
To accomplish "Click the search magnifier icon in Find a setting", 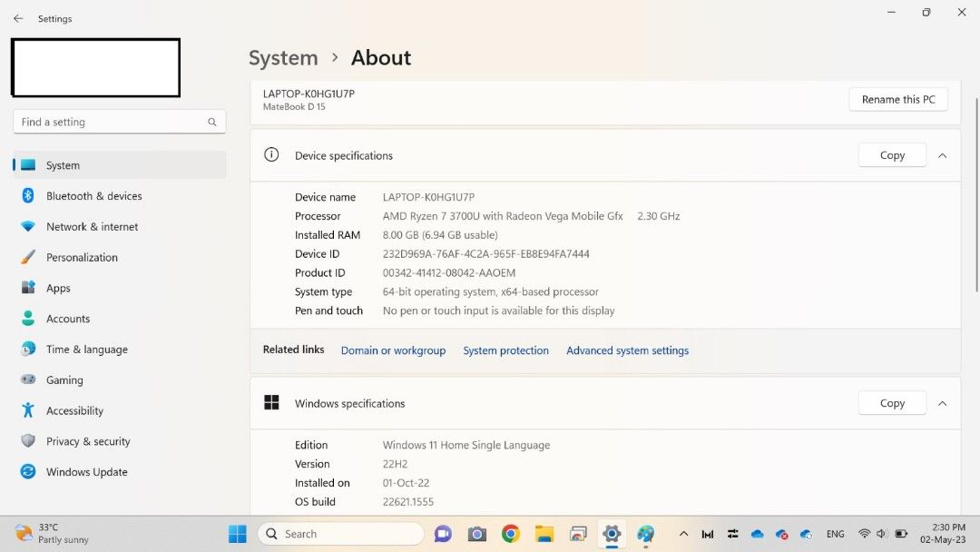I will pyautogui.click(x=211, y=122).
